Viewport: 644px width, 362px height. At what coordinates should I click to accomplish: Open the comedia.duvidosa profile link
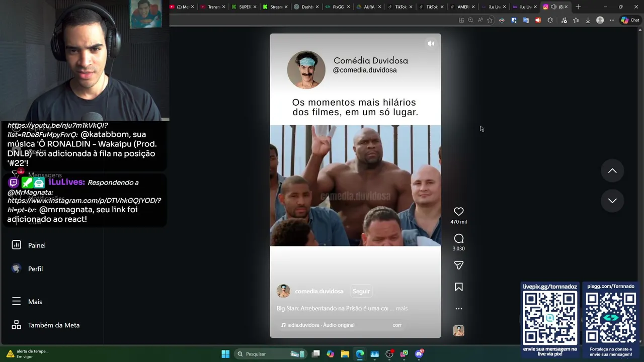tap(319, 291)
